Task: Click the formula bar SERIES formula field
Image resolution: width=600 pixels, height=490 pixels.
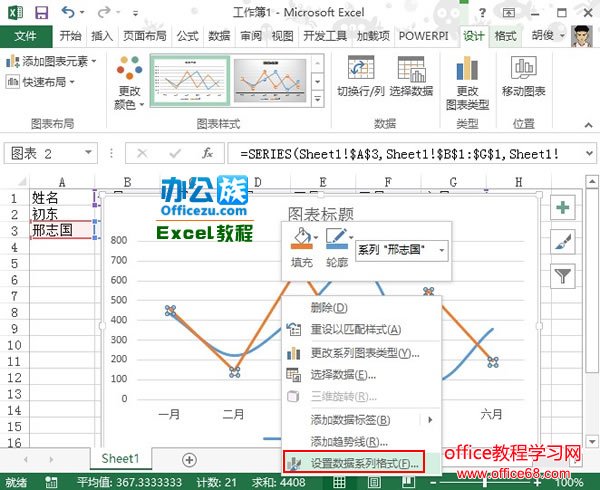Action: pos(406,154)
